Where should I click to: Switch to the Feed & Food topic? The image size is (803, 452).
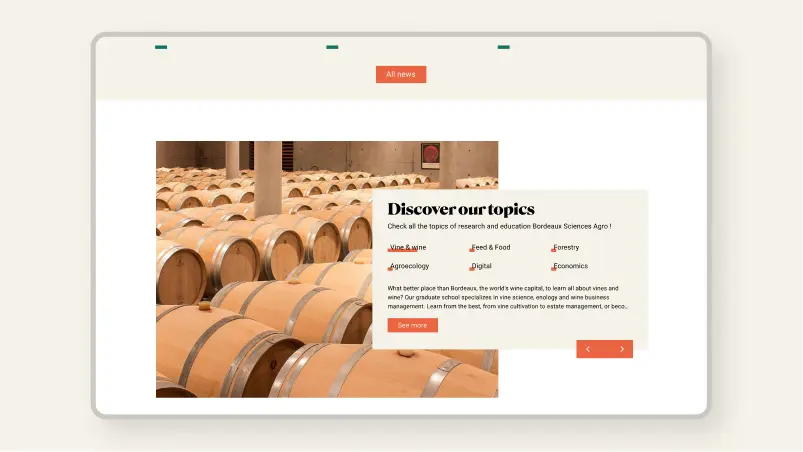[490, 247]
